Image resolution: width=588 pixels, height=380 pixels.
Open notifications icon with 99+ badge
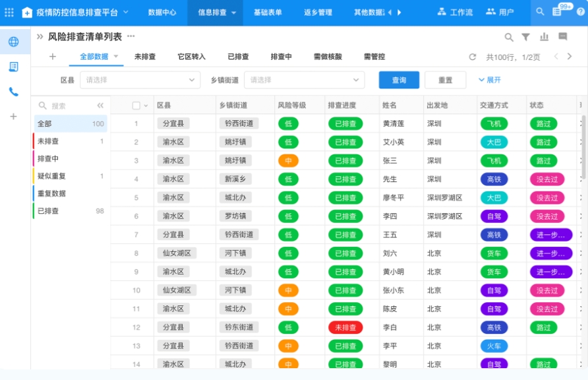(558, 12)
